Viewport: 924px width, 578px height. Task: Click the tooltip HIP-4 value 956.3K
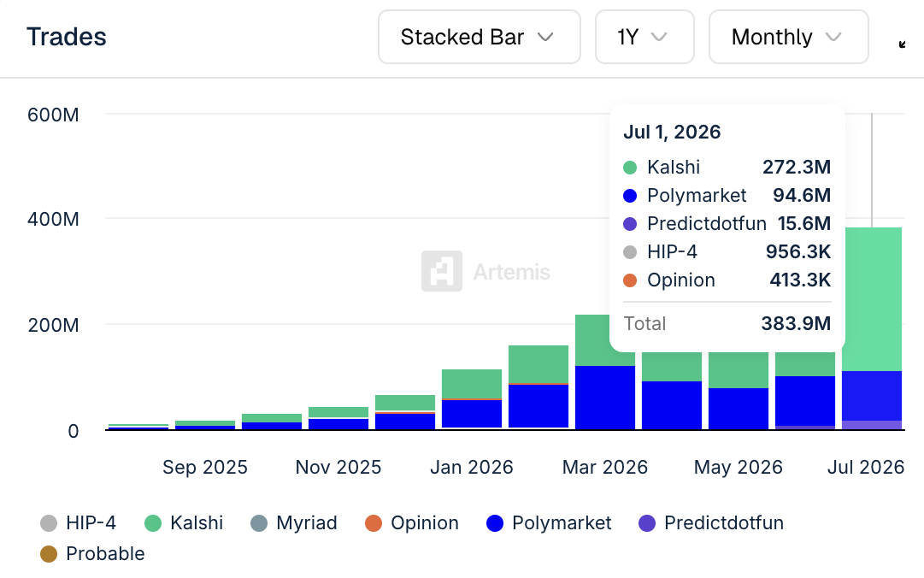[797, 251]
